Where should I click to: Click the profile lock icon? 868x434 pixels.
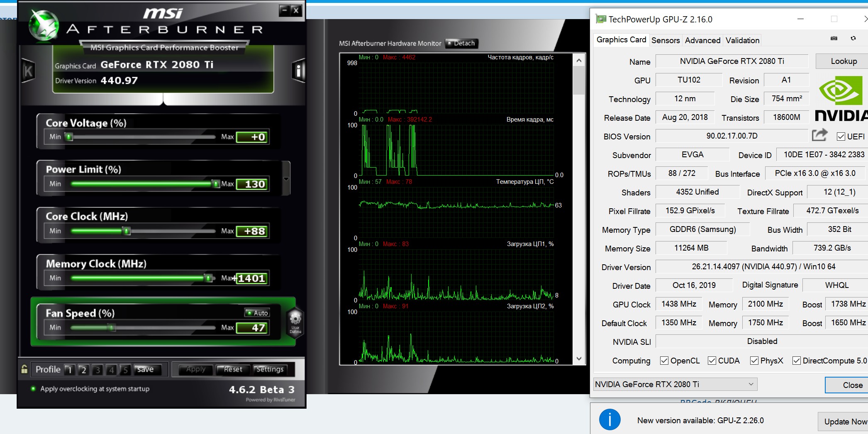pyautogui.click(x=24, y=369)
